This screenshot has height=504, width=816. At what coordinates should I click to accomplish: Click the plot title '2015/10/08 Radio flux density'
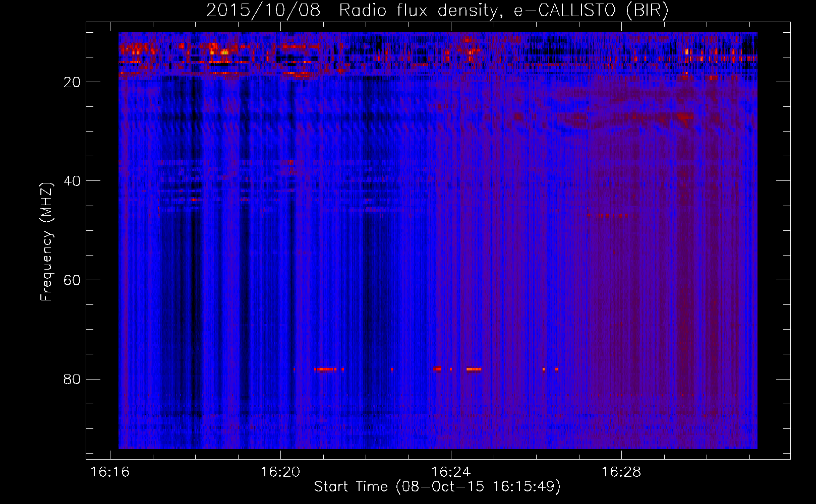point(437,11)
